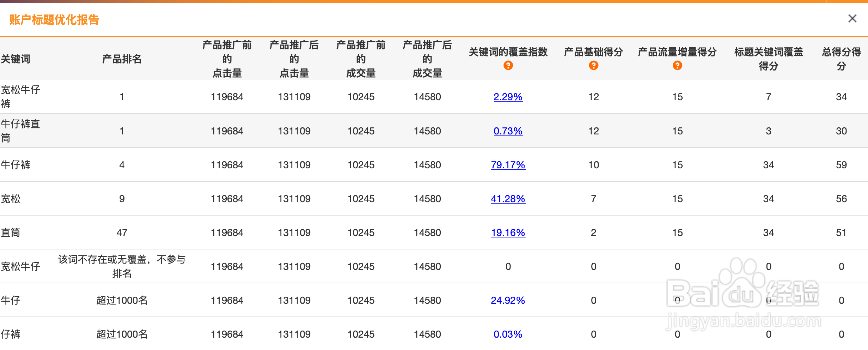This screenshot has width=868, height=350.
Task: Open the 0.03% coverage link for 仔裤
Action: (508, 334)
